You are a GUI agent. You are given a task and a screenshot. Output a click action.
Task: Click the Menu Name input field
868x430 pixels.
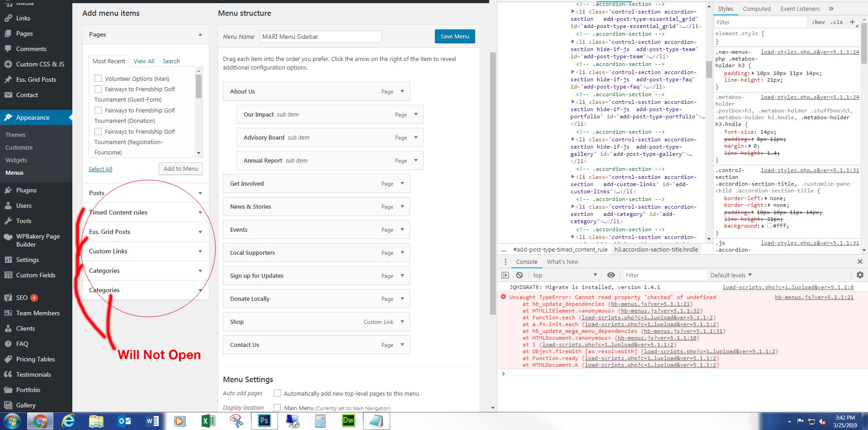tap(320, 37)
